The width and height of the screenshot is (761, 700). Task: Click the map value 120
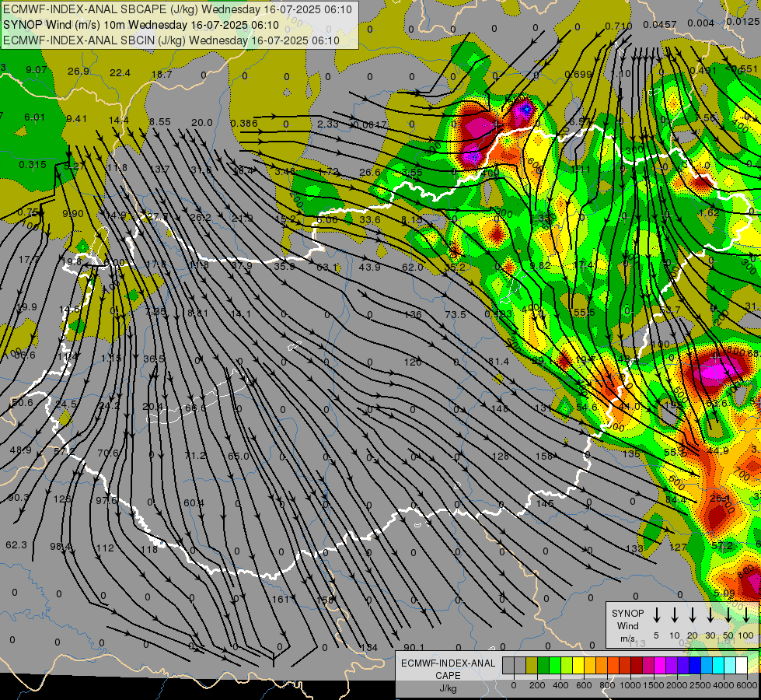coord(413,362)
